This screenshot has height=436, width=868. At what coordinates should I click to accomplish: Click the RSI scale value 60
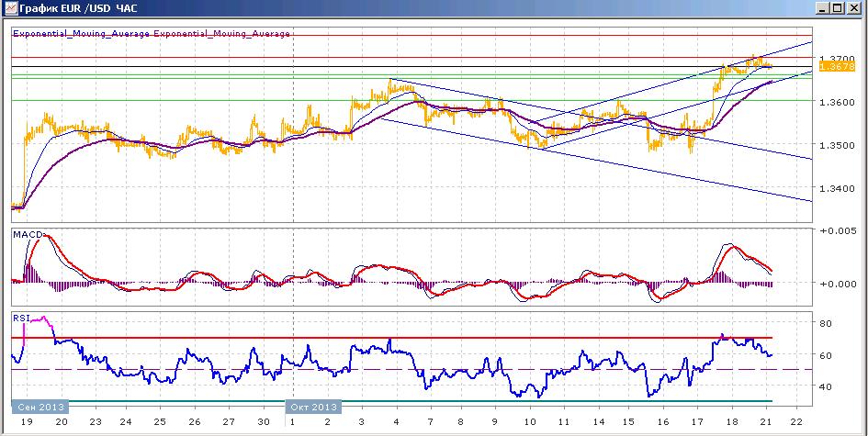[x=826, y=355]
